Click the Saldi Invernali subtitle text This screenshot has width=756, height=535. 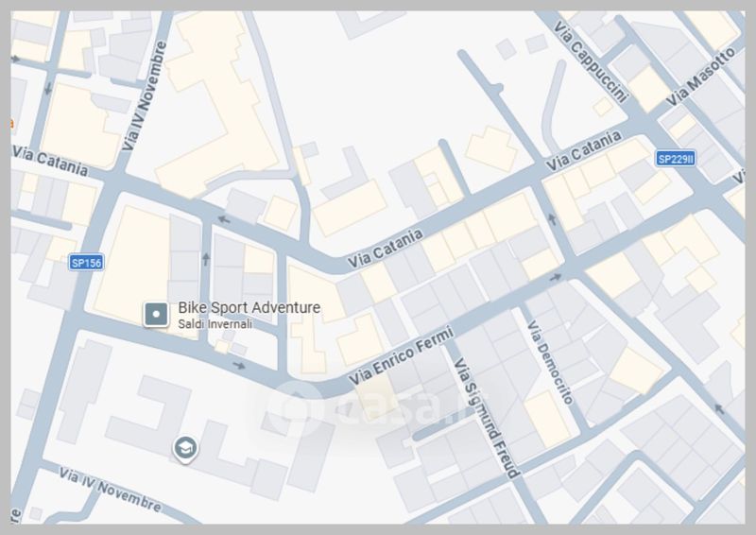pos(215,324)
